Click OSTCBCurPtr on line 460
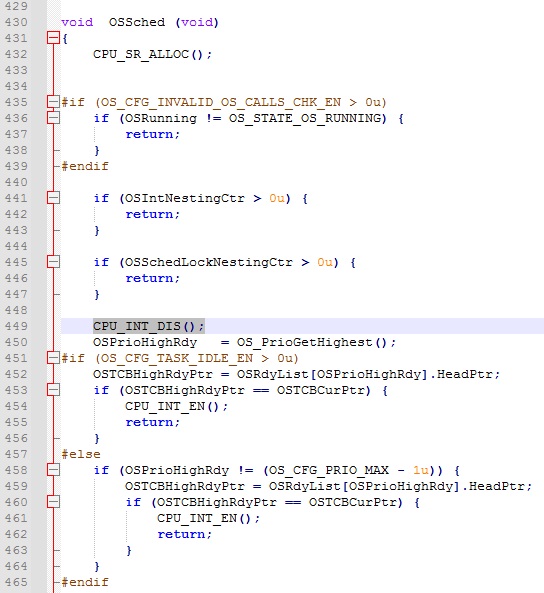Viewport: 544px width, 593px height. pyautogui.click(x=352, y=502)
